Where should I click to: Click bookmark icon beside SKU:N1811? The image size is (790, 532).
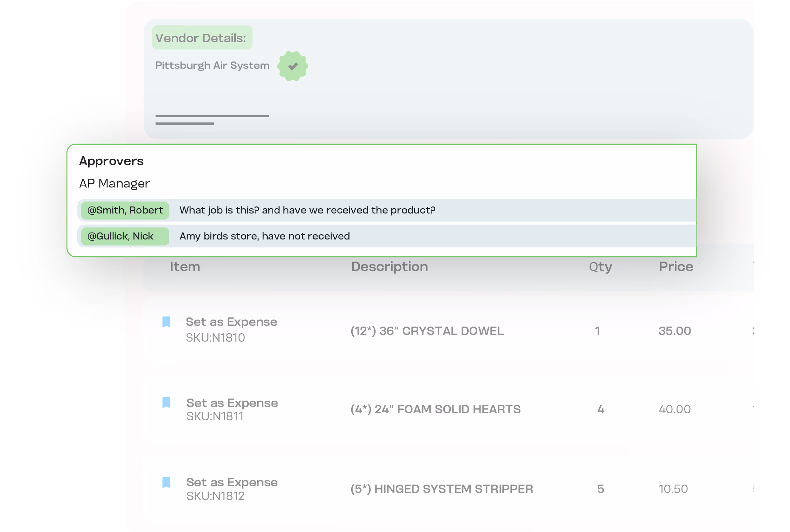(167, 402)
